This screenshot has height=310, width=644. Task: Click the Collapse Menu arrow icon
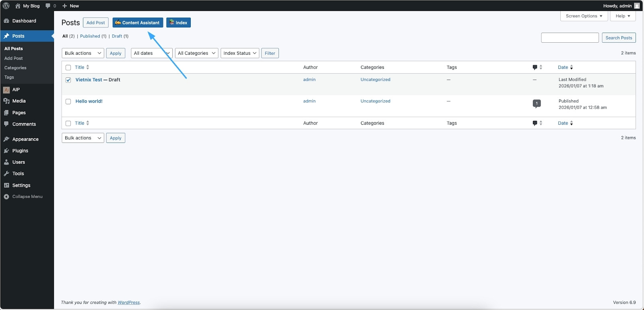6,197
